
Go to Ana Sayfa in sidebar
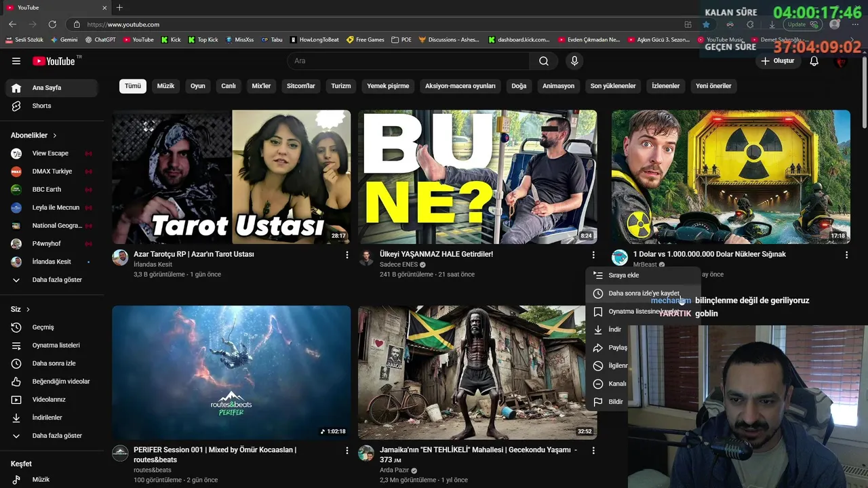click(x=52, y=88)
